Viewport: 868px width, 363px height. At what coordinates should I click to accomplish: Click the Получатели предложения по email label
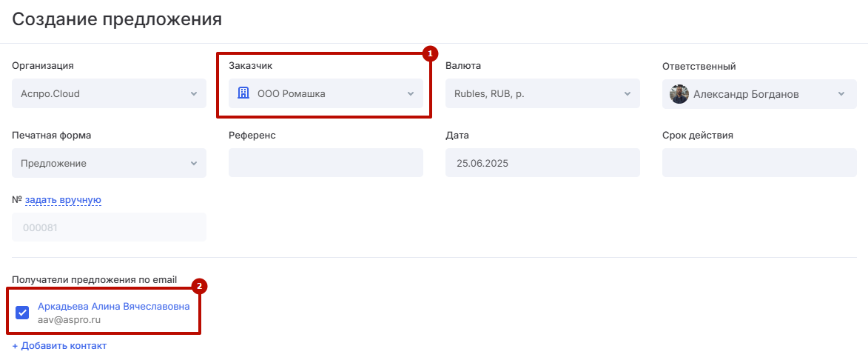coord(94,279)
